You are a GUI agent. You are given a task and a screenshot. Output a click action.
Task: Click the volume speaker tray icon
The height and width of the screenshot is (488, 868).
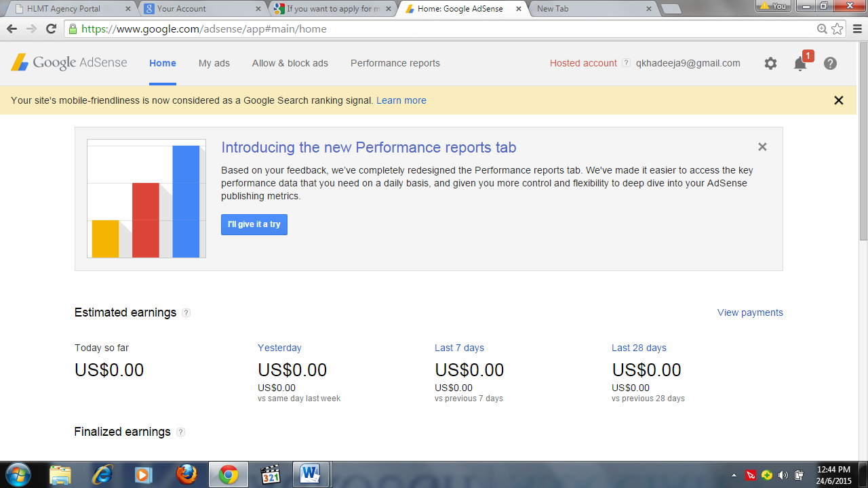[783, 475]
